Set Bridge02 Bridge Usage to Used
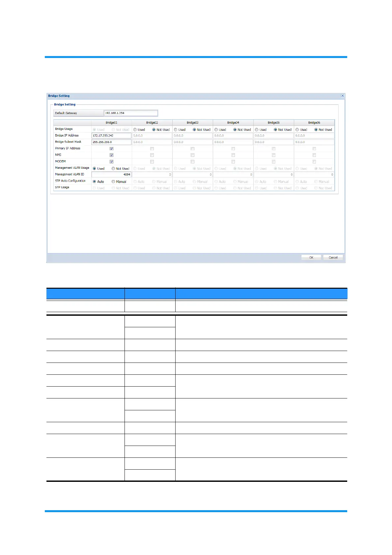Viewport: 392px width, 555px height. pyautogui.click(x=135, y=130)
